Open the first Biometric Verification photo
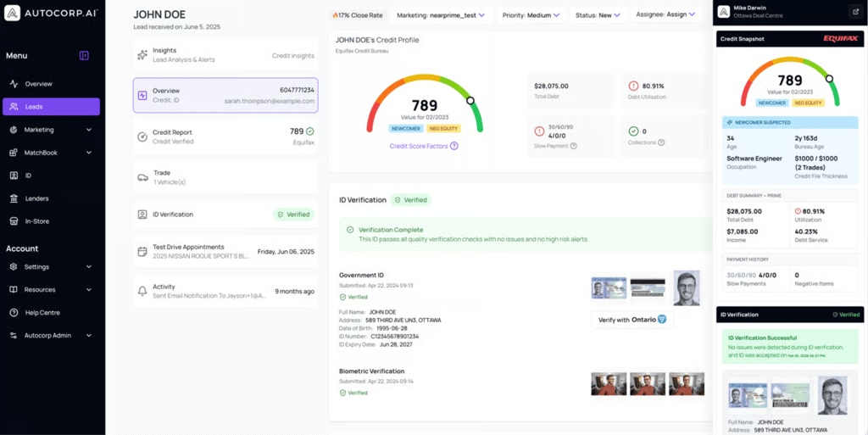 tap(609, 383)
